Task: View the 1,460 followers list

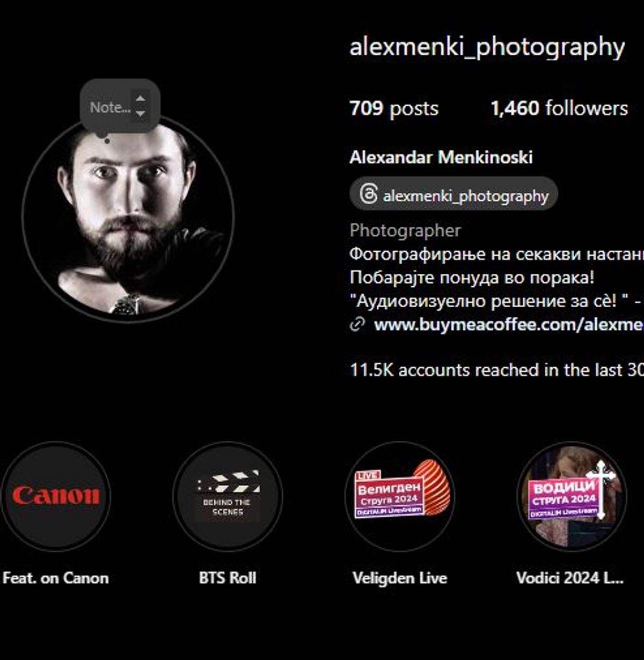Action: (559, 108)
